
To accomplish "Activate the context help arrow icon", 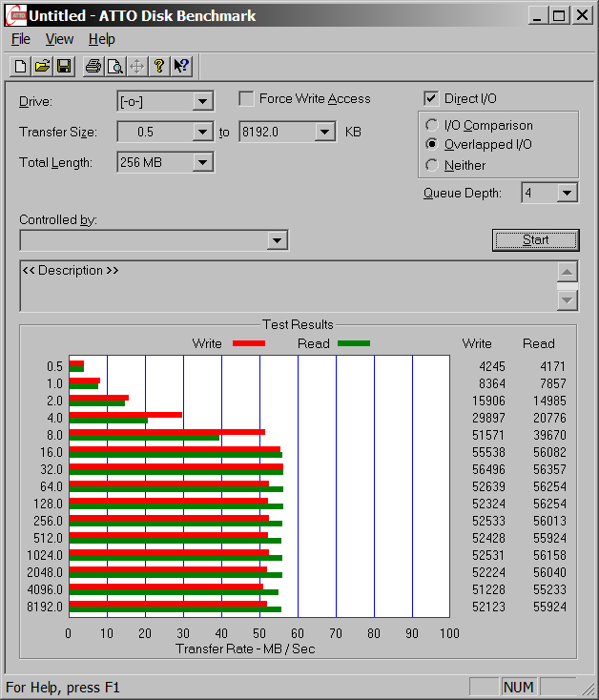I will coord(181,66).
